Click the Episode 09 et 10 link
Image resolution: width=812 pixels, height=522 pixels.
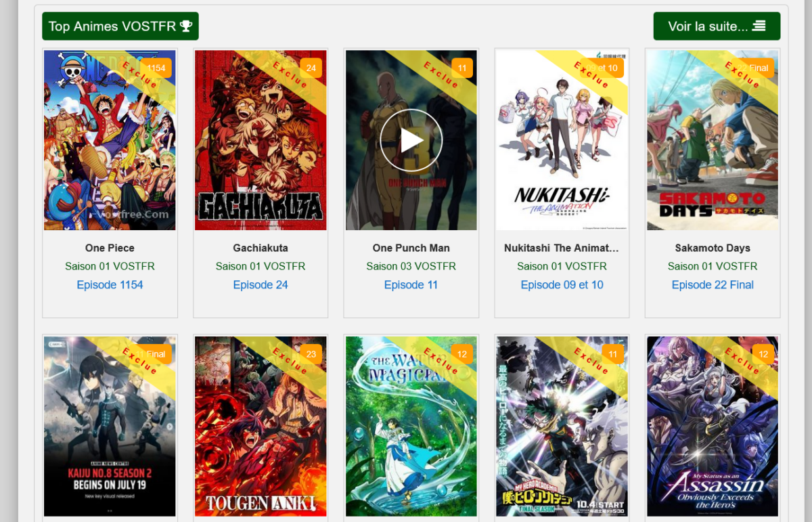[x=562, y=285]
